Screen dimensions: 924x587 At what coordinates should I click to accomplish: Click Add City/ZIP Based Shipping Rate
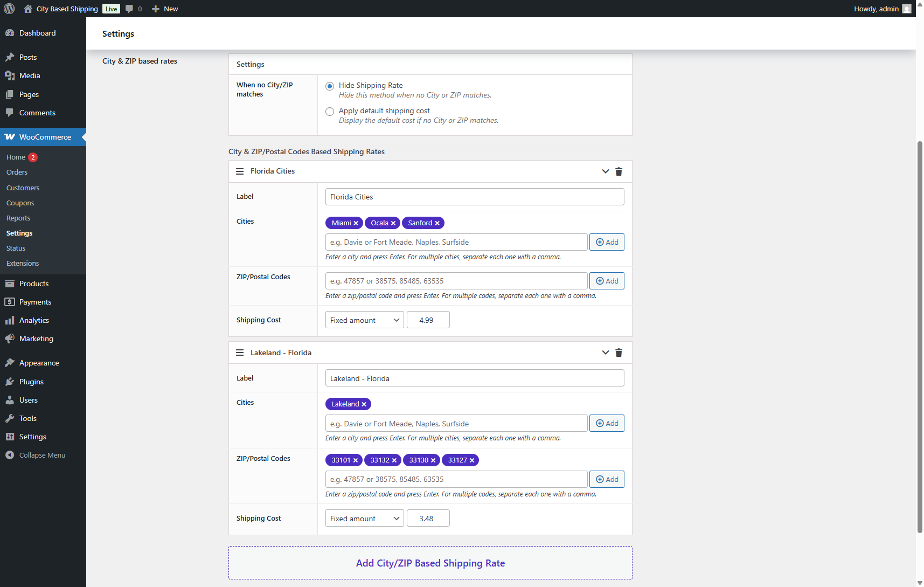[430, 563]
